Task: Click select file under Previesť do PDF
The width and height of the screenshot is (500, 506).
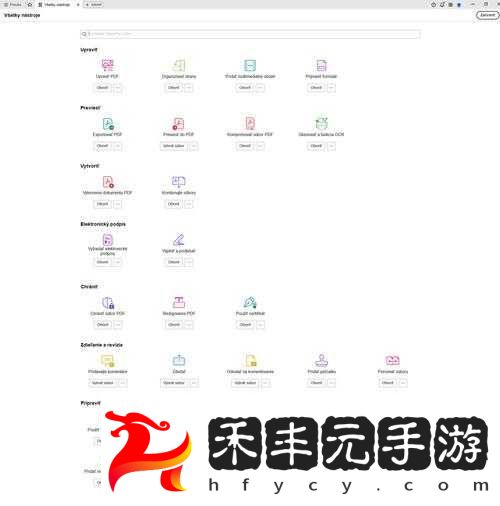Action: coord(174,146)
